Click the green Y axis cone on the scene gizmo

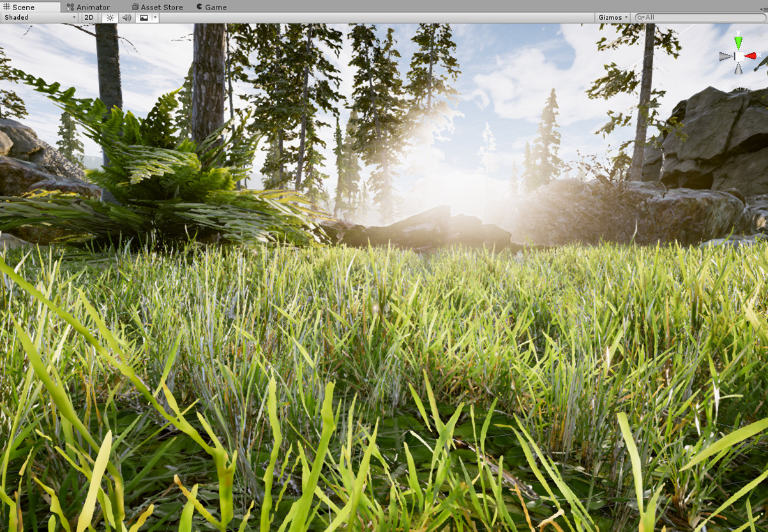[737, 41]
